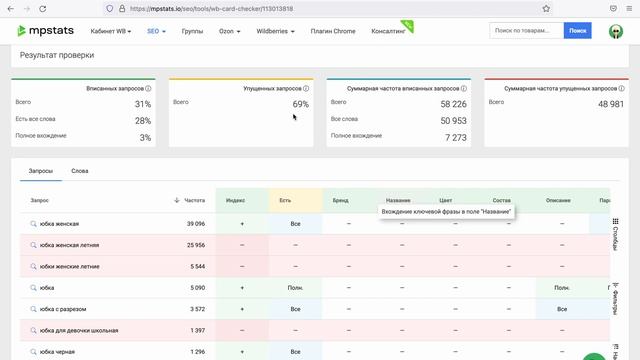The width and height of the screenshot is (640, 360).
Task: Show info for Суммарная частота упущенных запросов
Action: click(621, 89)
